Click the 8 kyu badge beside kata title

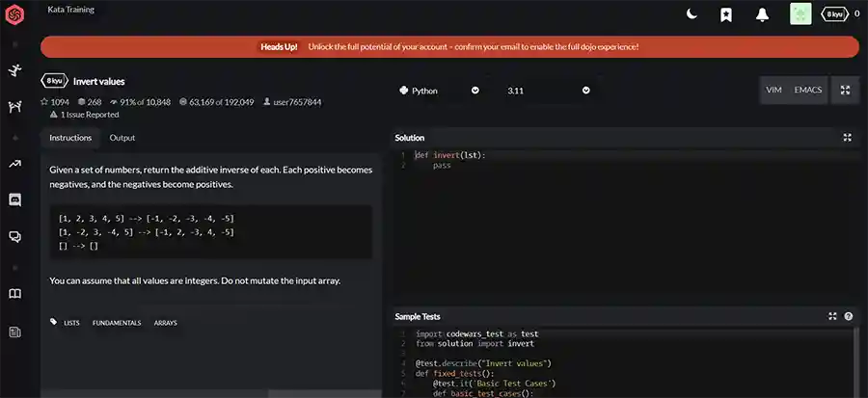[x=54, y=81]
